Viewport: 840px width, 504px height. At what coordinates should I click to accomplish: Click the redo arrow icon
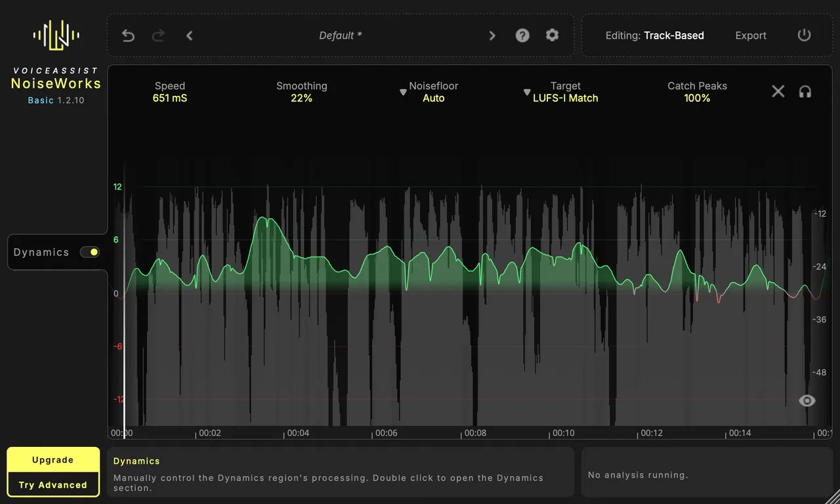click(158, 35)
